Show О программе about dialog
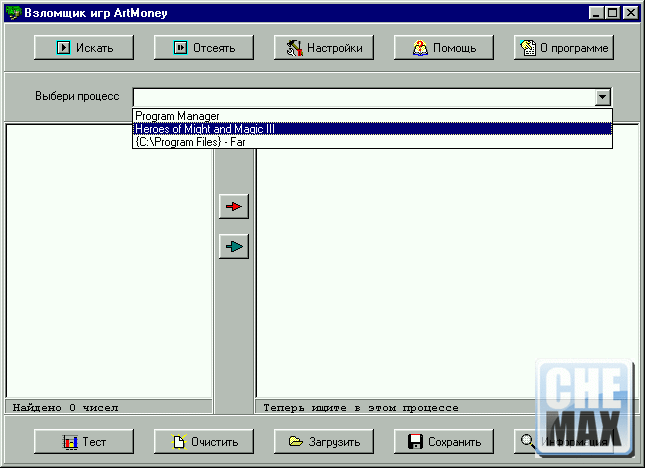 (563, 47)
